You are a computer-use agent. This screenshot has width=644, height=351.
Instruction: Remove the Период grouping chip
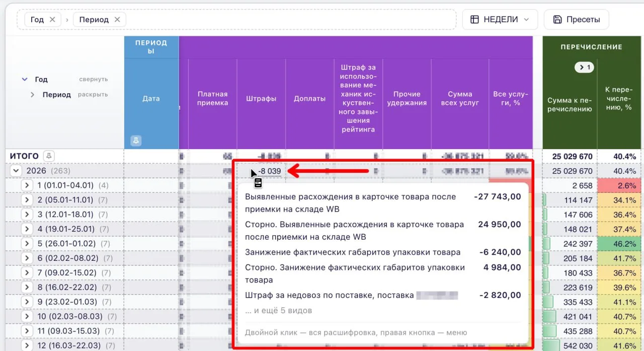pyautogui.click(x=117, y=20)
